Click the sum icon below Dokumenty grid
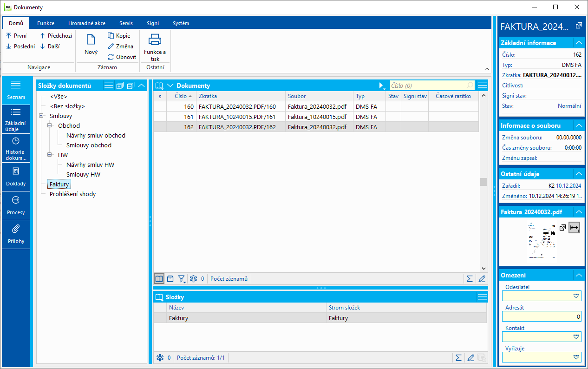 coord(470,279)
